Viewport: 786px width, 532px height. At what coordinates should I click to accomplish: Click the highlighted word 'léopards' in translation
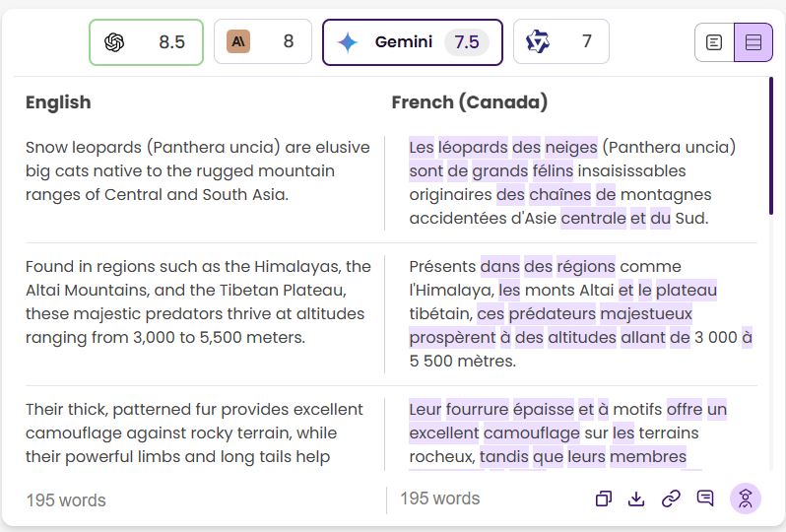coord(473,148)
